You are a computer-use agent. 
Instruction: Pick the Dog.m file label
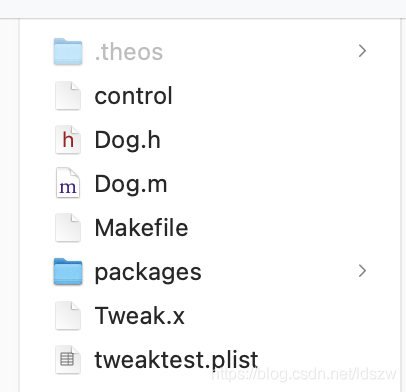click(131, 184)
